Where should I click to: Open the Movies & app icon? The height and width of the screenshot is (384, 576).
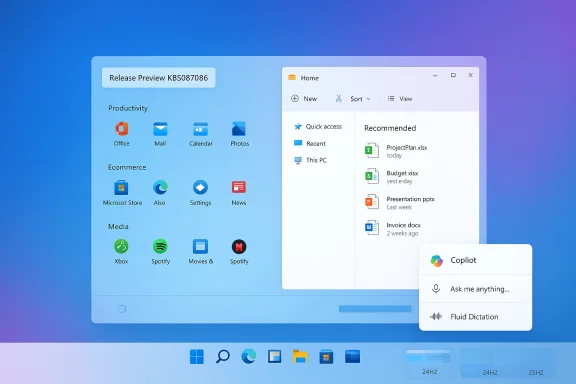pyautogui.click(x=200, y=247)
